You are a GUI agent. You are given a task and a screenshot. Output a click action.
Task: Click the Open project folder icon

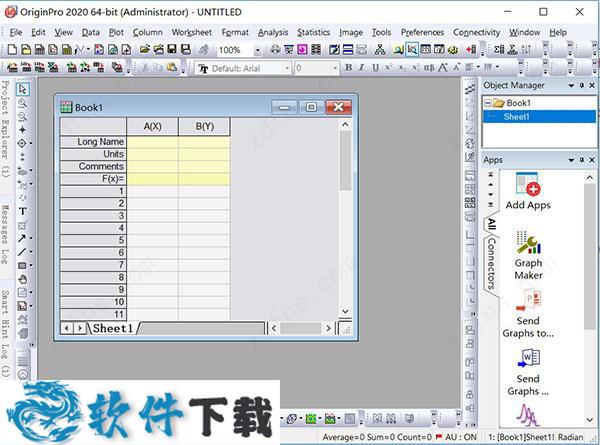pyautogui.click(x=145, y=49)
